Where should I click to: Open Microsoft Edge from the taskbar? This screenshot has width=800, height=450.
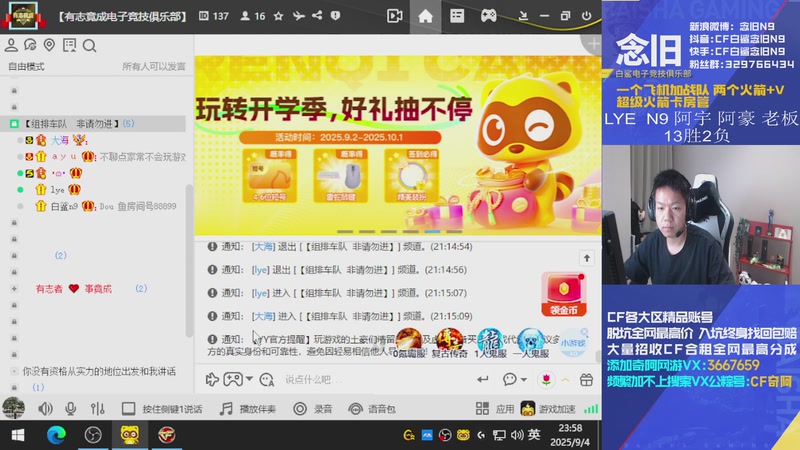pyautogui.click(x=56, y=435)
